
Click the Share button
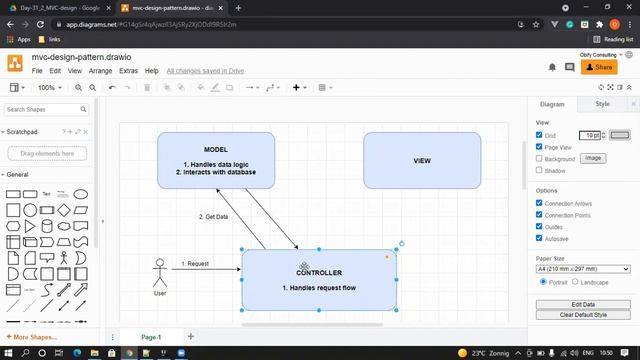[x=599, y=67]
